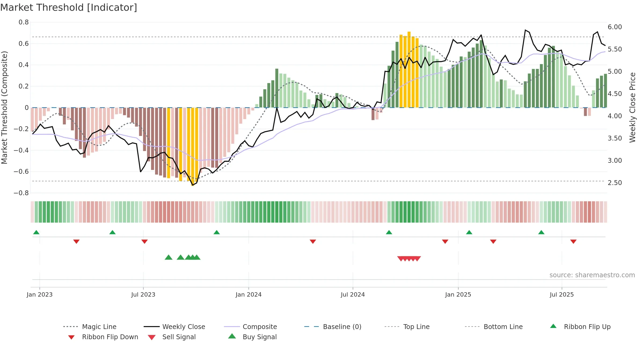Click the ribbon flip down marker near March 2023

tap(76, 242)
